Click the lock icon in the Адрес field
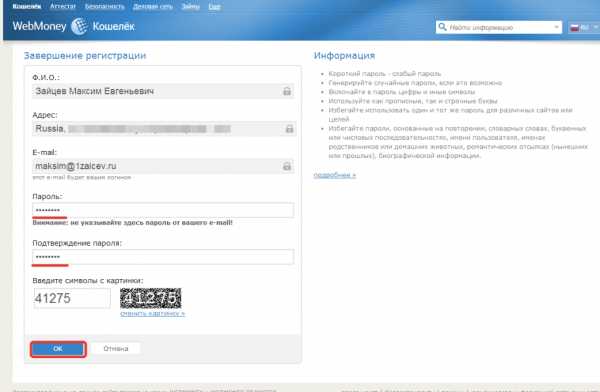This screenshot has width=600, height=392. (290, 129)
